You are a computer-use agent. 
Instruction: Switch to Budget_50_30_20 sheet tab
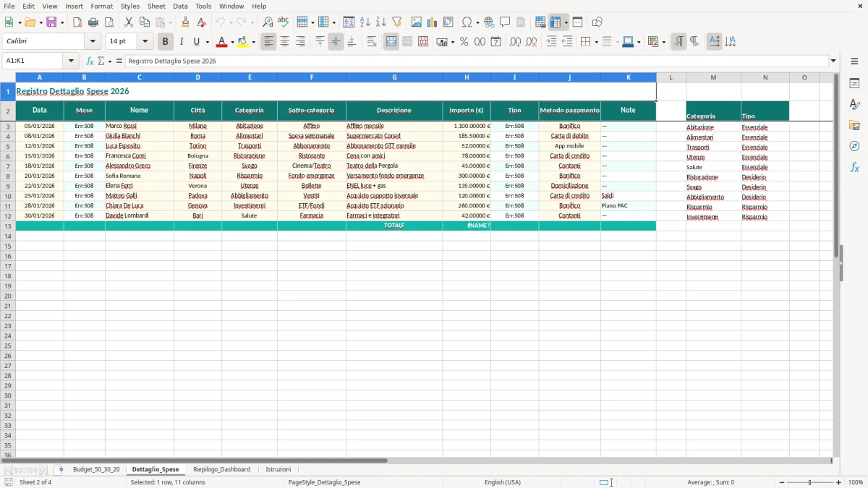pyautogui.click(x=96, y=470)
